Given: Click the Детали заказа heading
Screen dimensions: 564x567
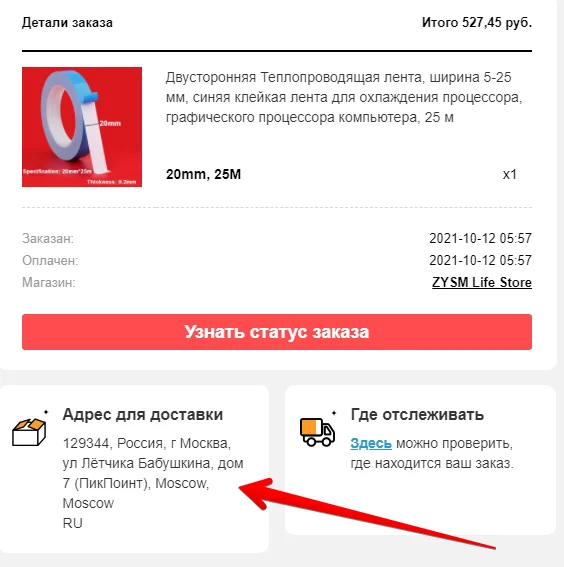Looking at the screenshot, I should [67, 22].
